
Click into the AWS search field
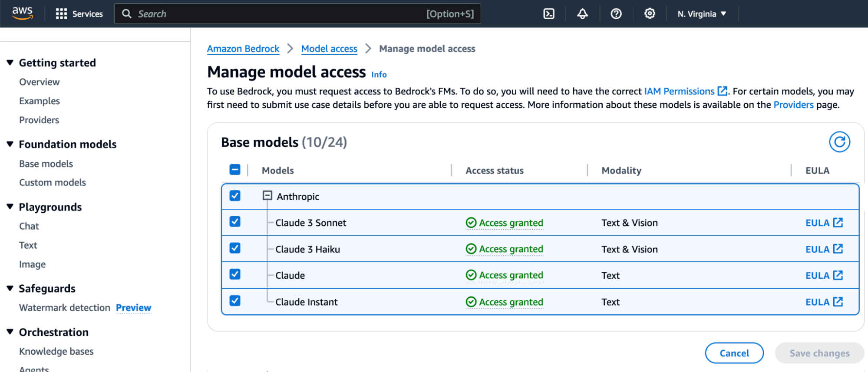tap(278, 14)
